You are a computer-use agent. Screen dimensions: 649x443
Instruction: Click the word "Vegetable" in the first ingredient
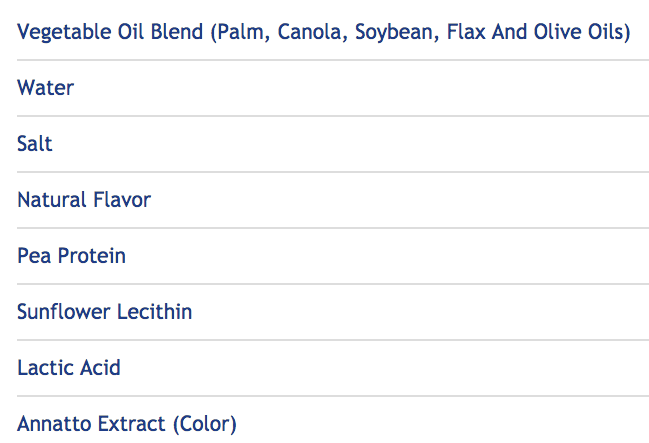(x=62, y=32)
